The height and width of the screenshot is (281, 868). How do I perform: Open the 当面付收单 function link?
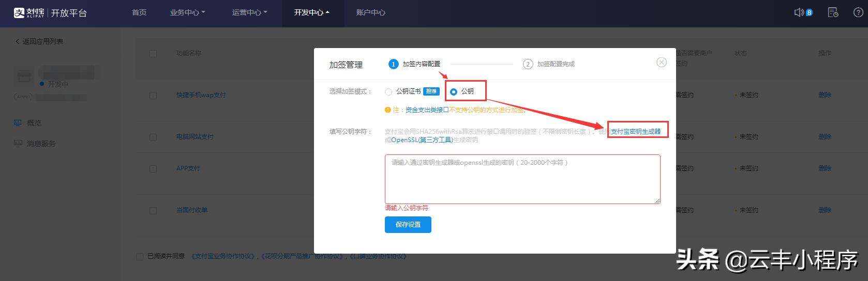pyautogui.click(x=192, y=210)
